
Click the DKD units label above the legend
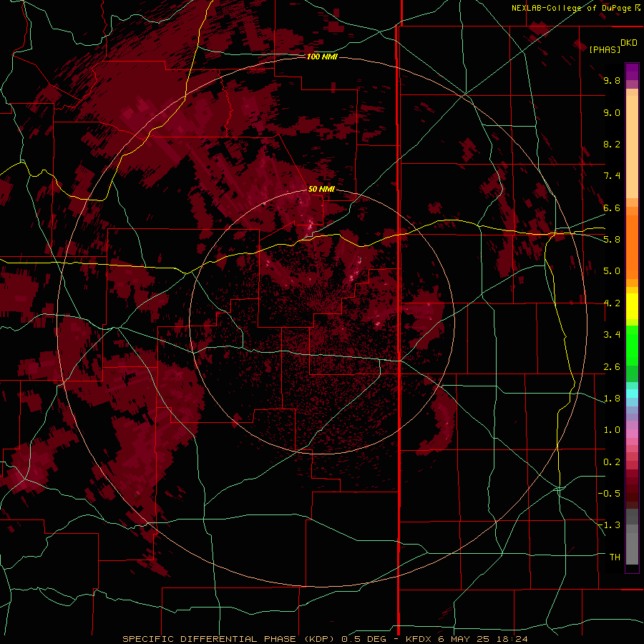tap(629, 43)
